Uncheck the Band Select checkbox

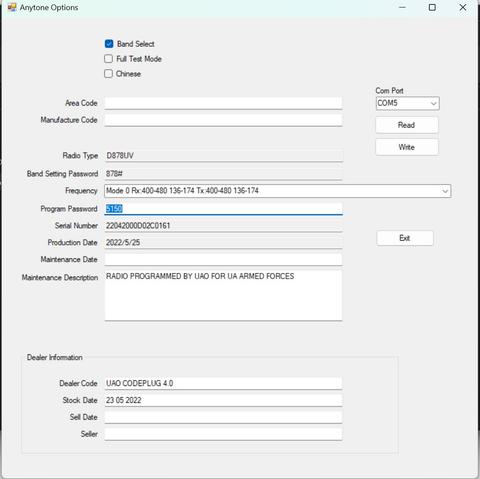tap(109, 44)
